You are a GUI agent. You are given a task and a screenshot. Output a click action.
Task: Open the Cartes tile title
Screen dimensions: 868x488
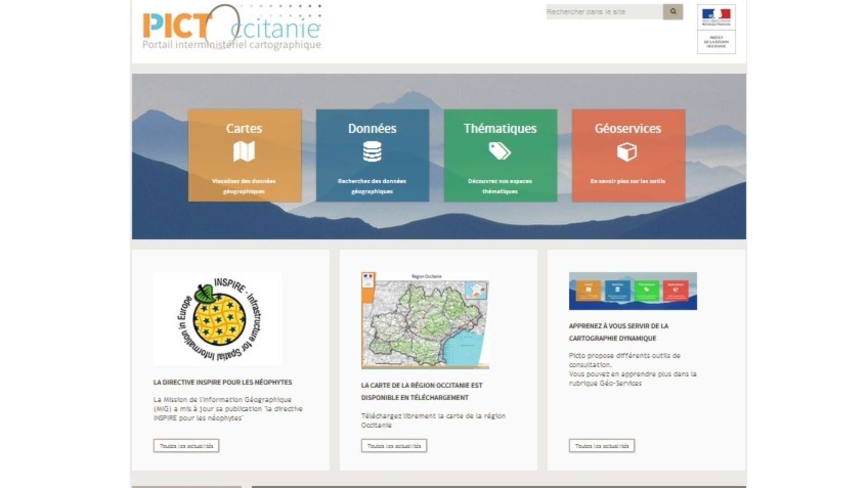pos(244,128)
